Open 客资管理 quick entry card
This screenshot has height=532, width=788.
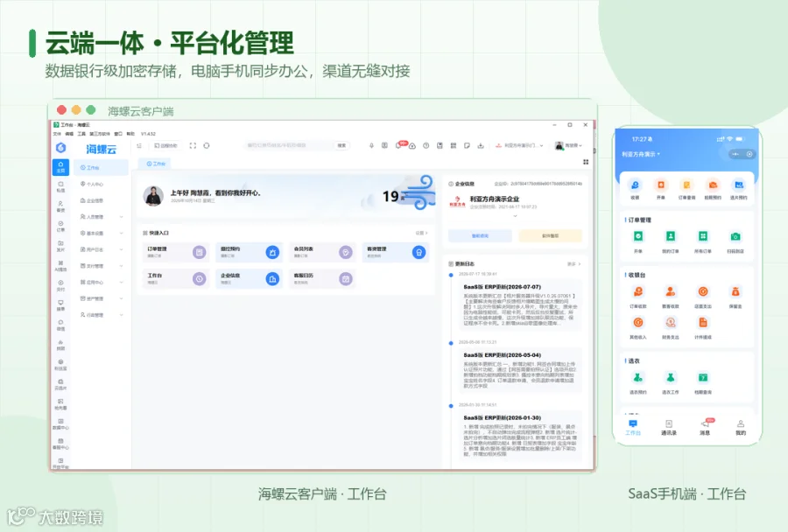[x=396, y=252]
